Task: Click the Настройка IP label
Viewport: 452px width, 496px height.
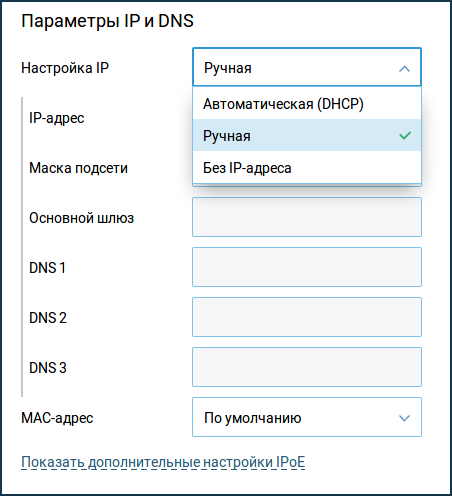Action: point(65,68)
